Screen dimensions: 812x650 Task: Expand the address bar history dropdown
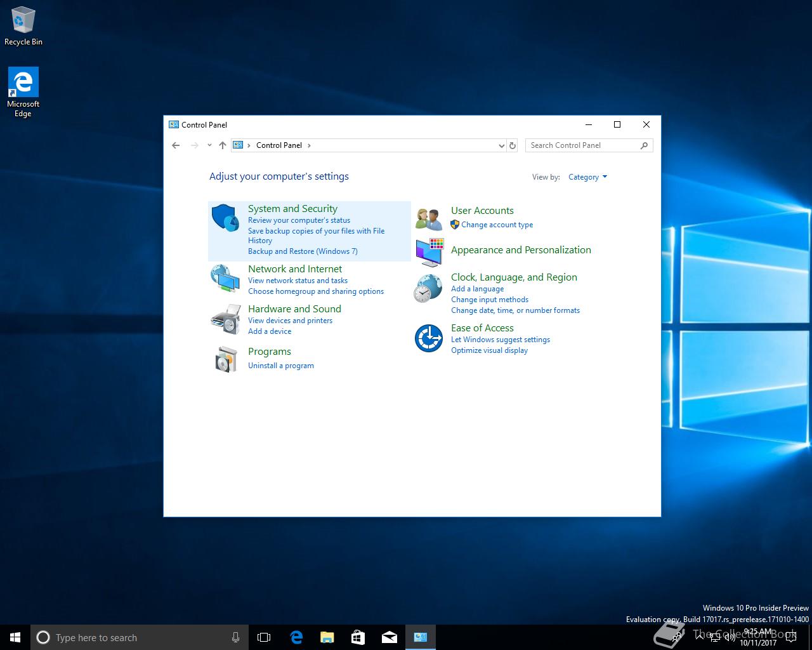pyautogui.click(x=501, y=145)
